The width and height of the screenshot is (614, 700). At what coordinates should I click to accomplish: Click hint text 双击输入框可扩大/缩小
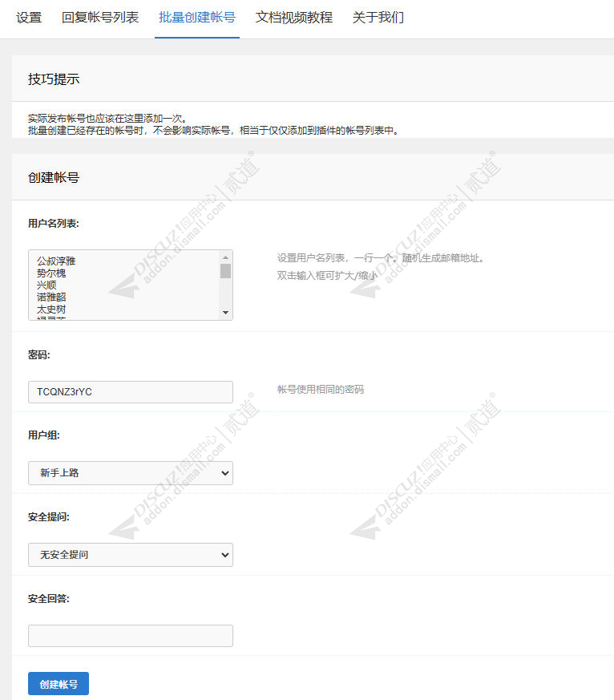[x=327, y=276]
